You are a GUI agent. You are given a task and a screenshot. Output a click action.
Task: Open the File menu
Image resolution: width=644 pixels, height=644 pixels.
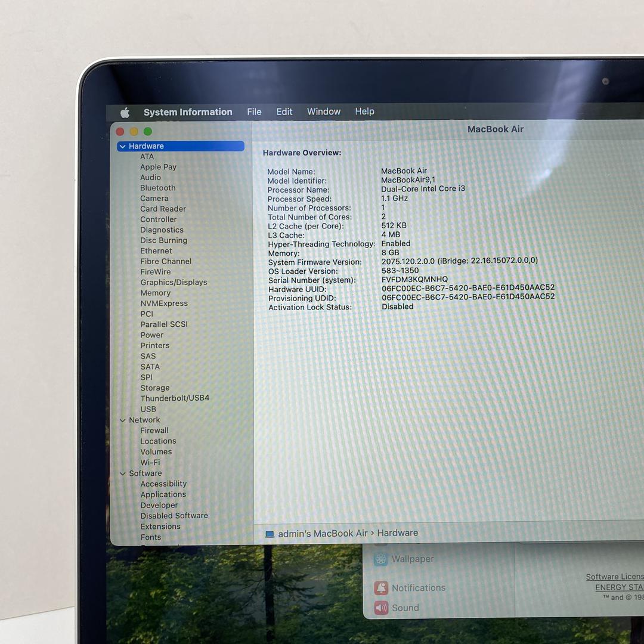[x=254, y=112]
